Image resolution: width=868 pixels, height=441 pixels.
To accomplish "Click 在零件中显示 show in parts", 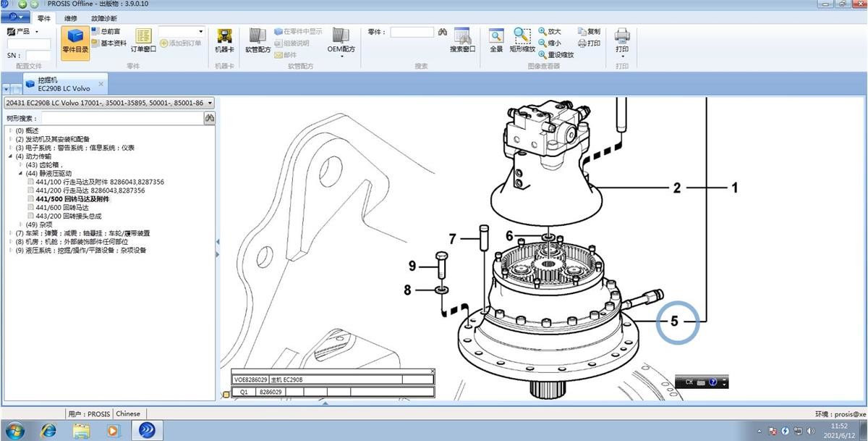I will tap(298, 32).
